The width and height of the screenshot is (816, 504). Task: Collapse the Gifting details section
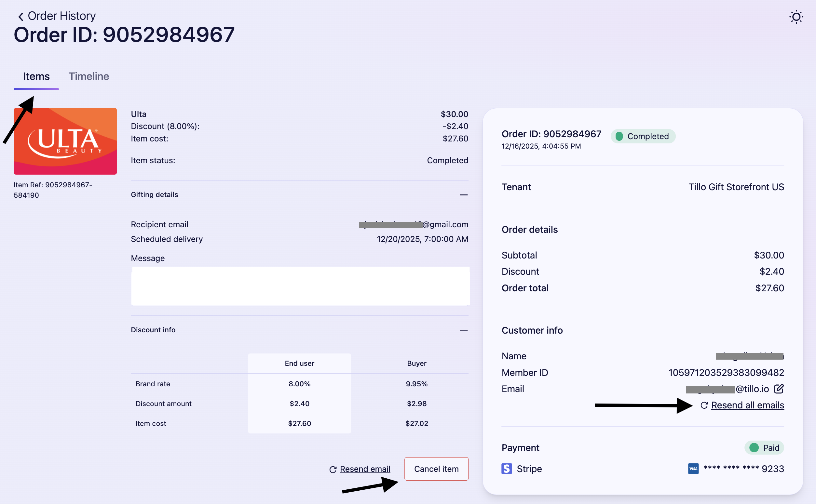point(463,195)
